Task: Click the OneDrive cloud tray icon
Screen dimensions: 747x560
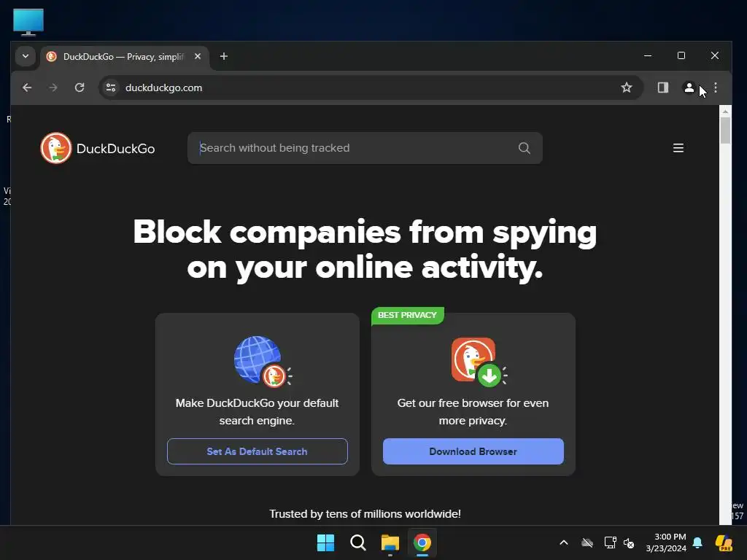Action: point(587,542)
